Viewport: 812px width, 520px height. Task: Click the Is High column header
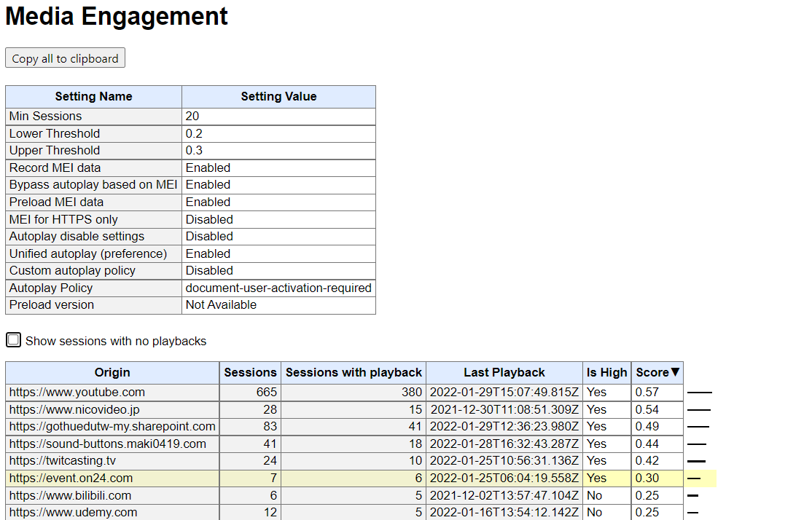click(x=606, y=372)
